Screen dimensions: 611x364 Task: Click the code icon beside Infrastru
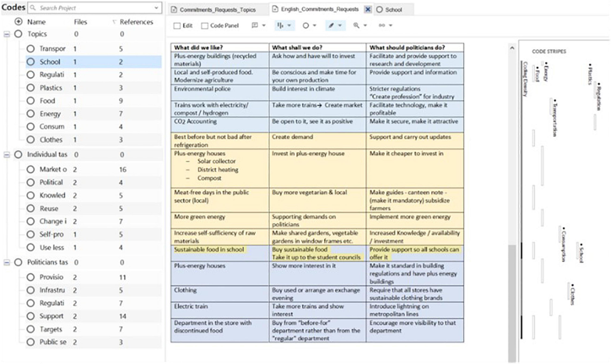30,290
